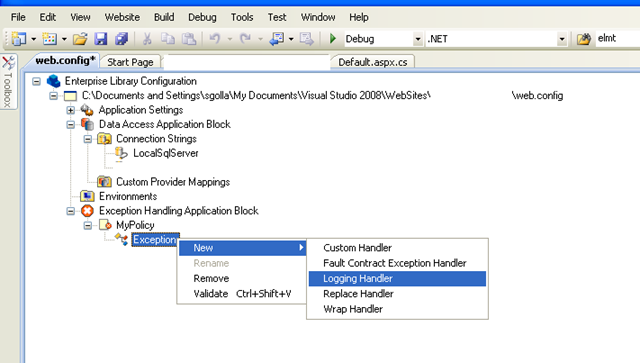Open the Website menu
Screen dimensions: 640x363
point(122,17)
